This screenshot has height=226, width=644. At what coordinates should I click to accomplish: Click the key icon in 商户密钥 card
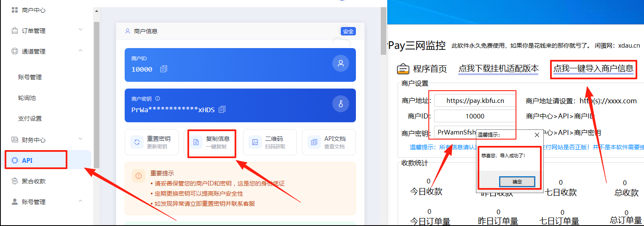click(x=340, y=104)
